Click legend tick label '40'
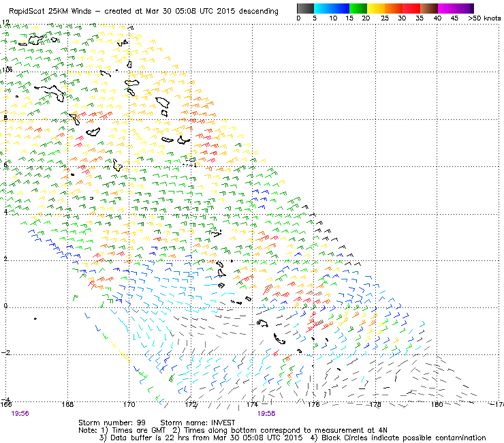Image resolution: width=504 pixels, height=443 pixels. click(x=437, y=18)
